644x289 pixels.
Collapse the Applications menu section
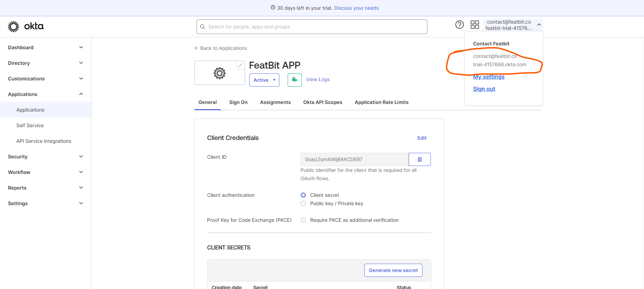point(46,94)
